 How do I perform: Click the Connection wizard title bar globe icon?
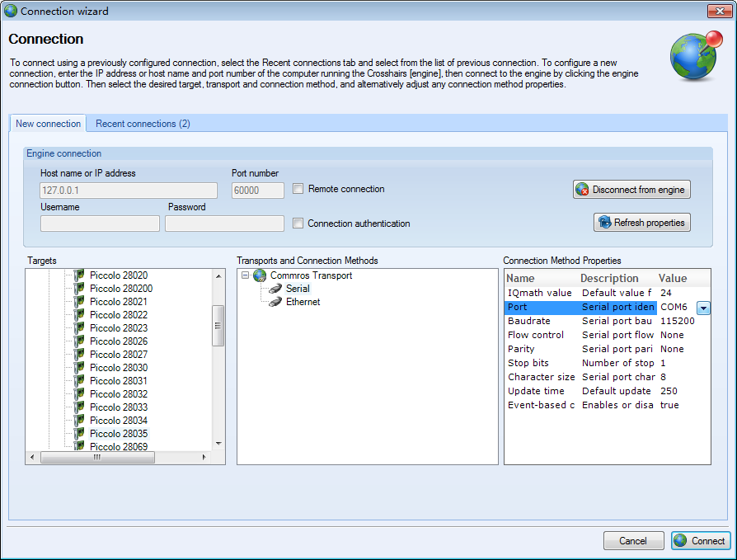(x=11, y=11)
